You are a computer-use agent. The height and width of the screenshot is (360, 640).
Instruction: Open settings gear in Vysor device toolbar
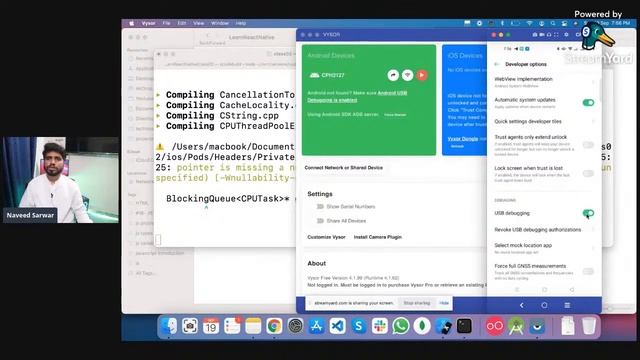point(566,35)
